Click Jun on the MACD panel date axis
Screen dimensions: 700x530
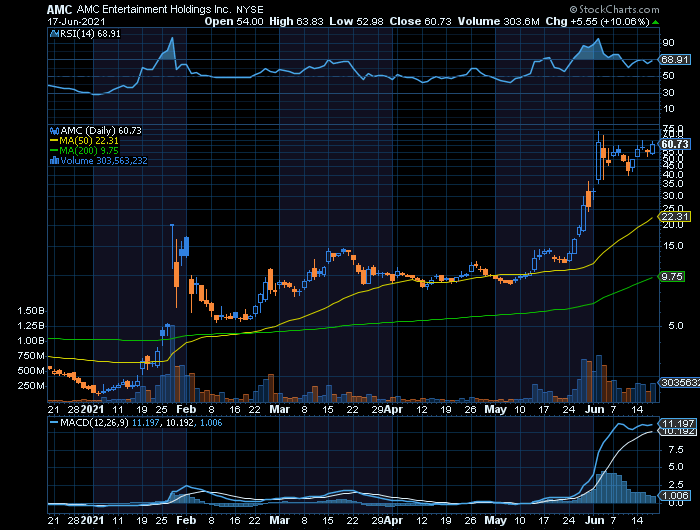[x=594, y=520]
